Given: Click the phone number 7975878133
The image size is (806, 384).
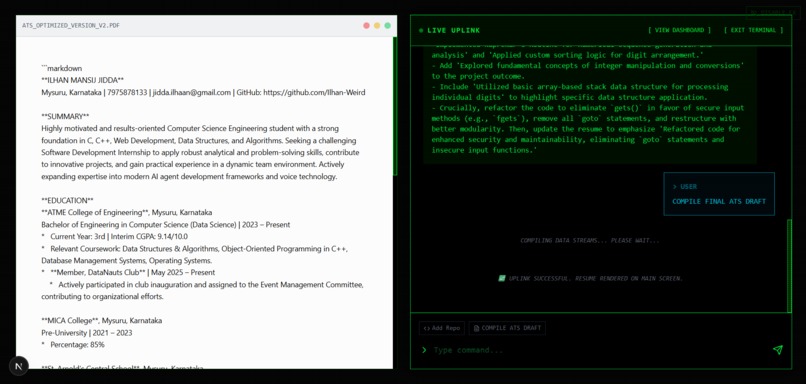Looking at the screenshot, I should [127, 93].
